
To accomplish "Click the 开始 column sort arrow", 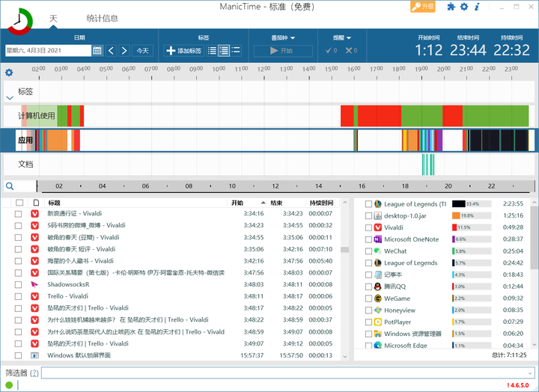I will pyautogui.click(x=263, y=203).
